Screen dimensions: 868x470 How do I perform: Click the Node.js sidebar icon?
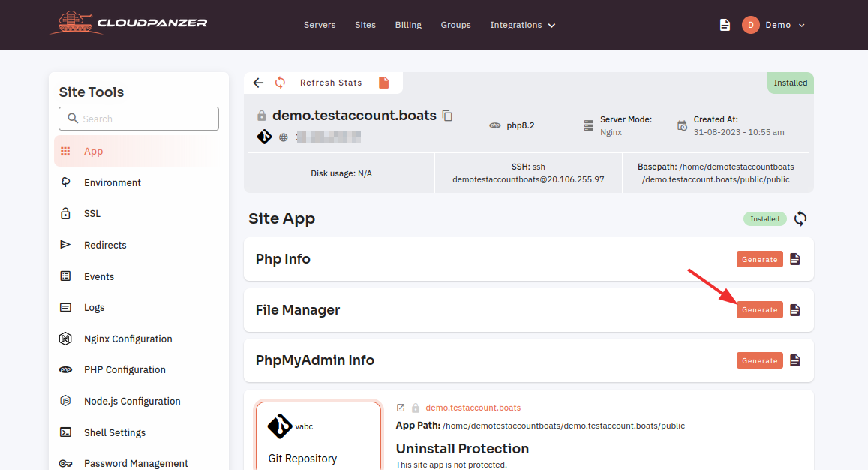tap(65, 401)
